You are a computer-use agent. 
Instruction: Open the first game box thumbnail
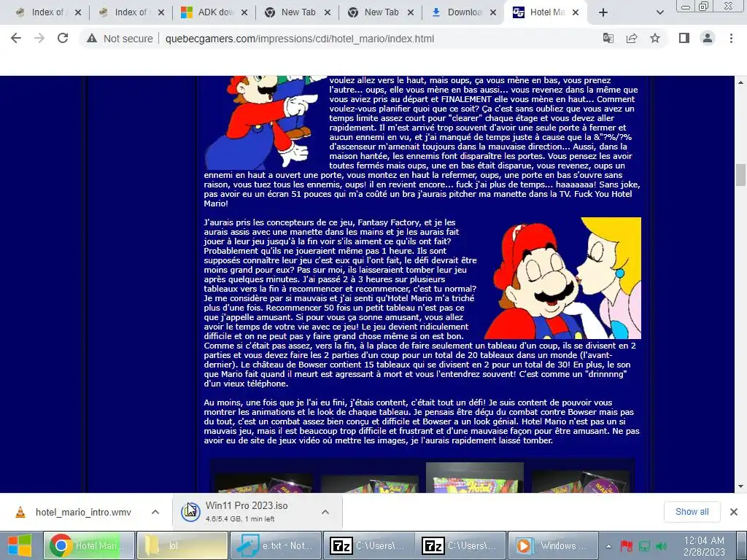pos(263,482)
